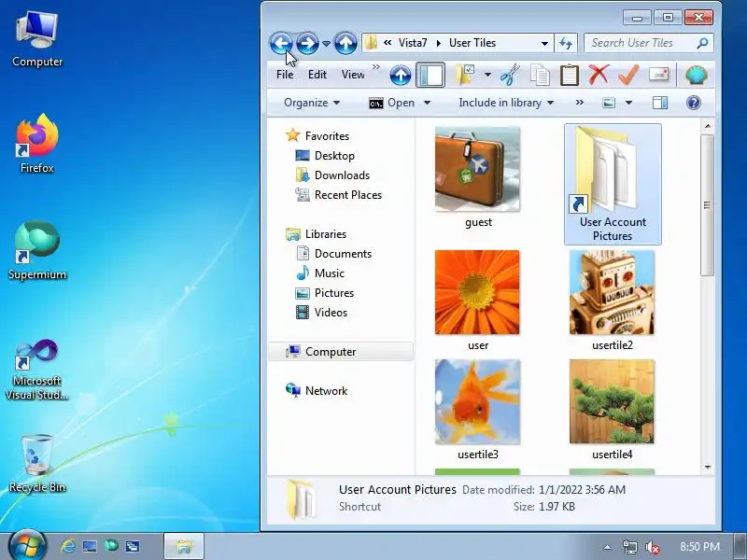The height and width of the screenshot is (560, 747).
Task: Click the Explorer window taskbar button
Action: click(184, 546)
